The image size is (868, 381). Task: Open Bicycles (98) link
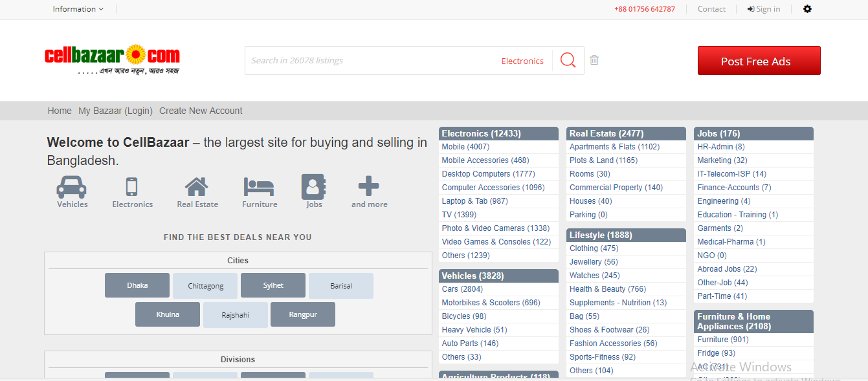[x=464, y=316]
